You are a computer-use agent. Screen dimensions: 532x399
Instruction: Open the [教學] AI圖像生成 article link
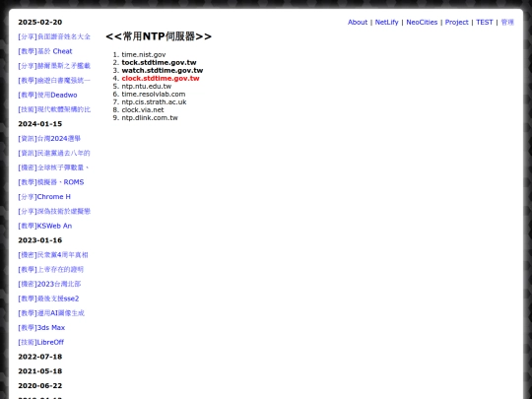click(51, 313)
